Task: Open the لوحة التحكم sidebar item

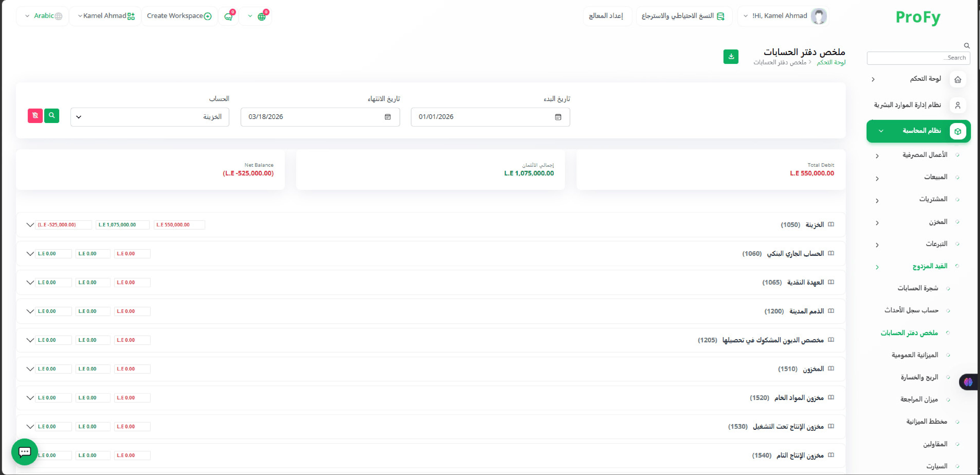Action: pos(925,79)
